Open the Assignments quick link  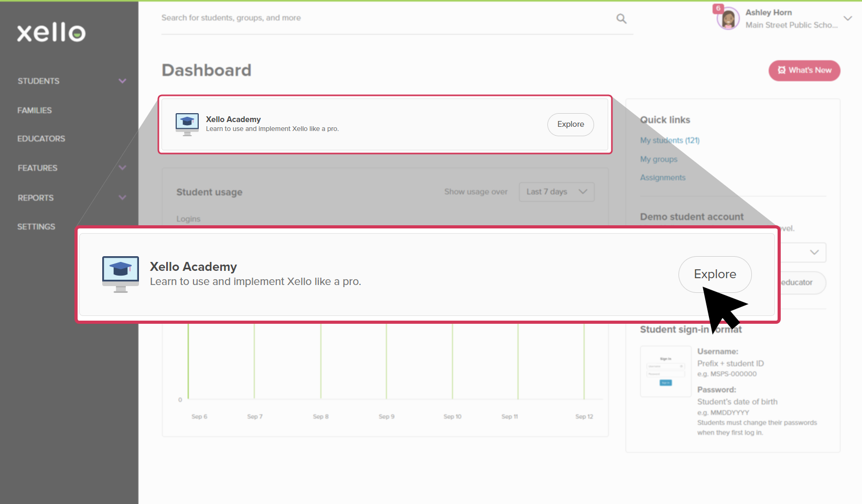pyautogui.click(x=662, y=177)
